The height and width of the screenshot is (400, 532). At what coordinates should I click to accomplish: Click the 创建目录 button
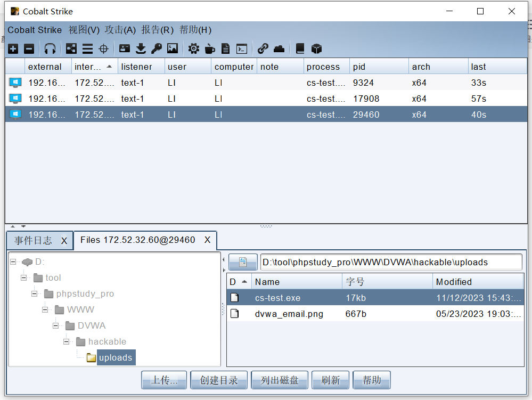(x=219, y=380)
